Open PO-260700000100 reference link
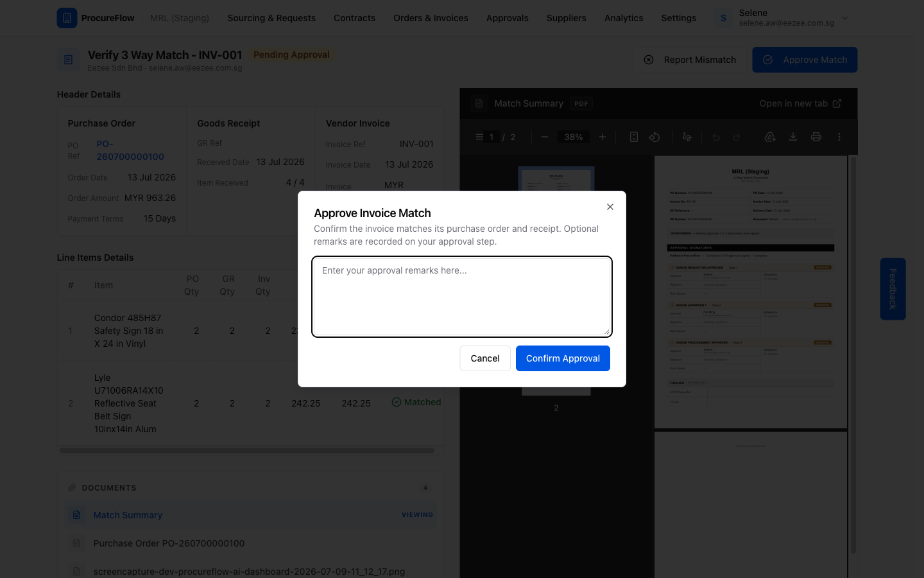 130,150
